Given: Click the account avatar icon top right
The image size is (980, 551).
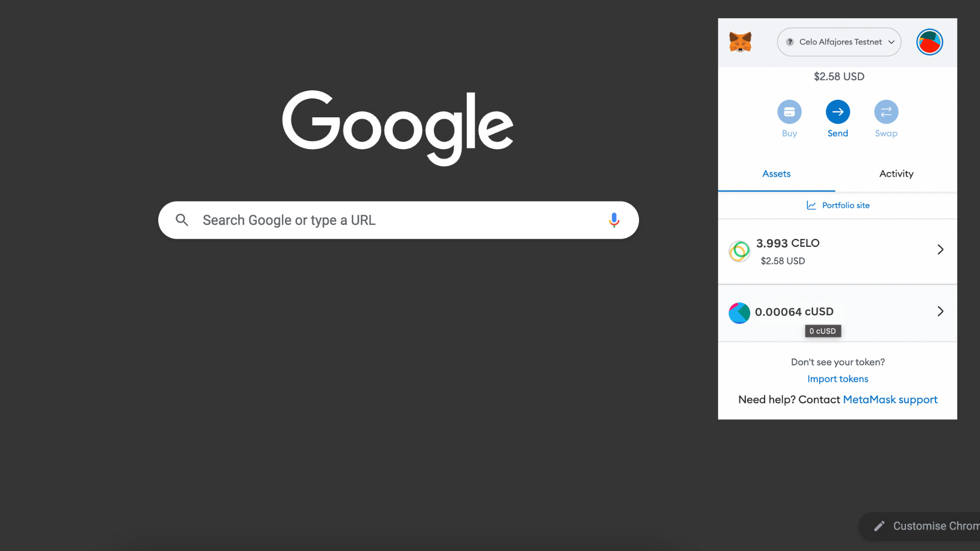Looking at the screenshot, I should [x=929, y=42].
